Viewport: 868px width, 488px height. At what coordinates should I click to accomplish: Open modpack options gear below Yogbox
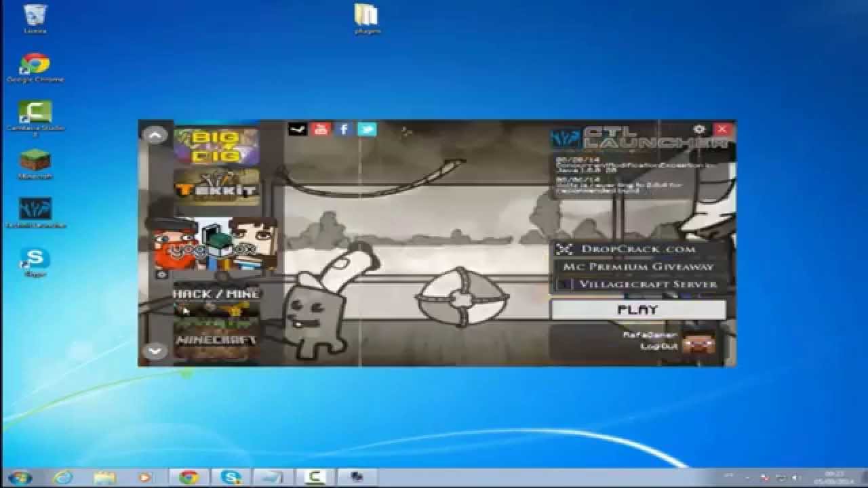pos(161,274)
